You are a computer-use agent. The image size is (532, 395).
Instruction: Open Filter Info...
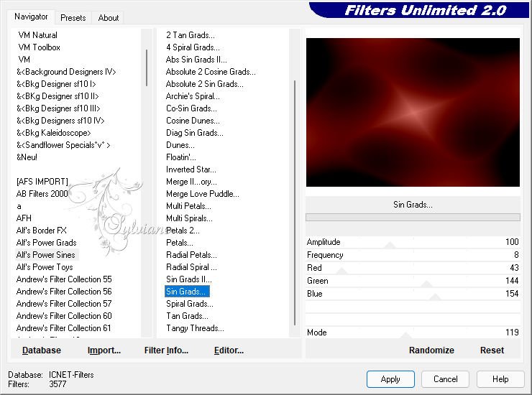[x=166, y=350]
